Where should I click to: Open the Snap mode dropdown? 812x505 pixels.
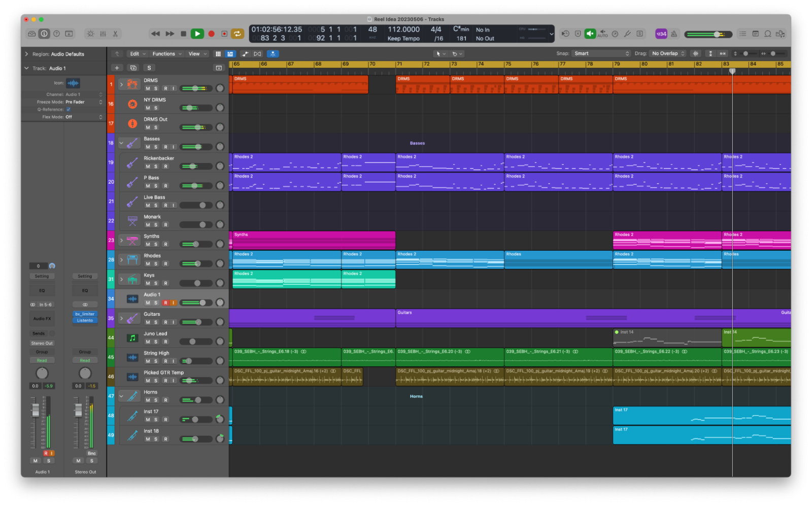601,53
